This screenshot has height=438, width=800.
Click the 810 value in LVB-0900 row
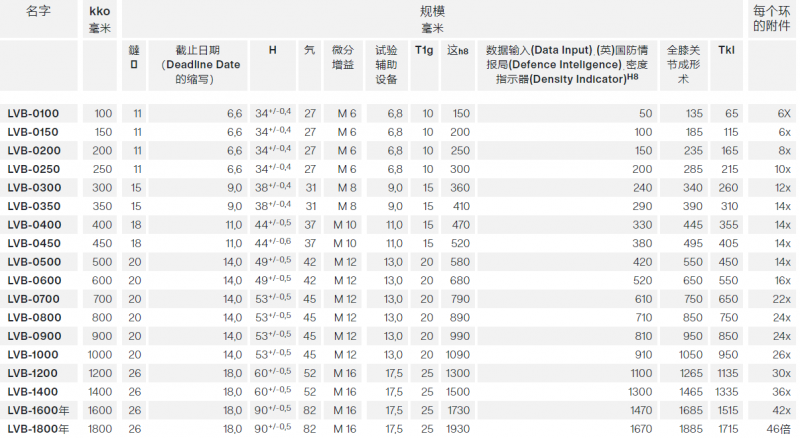[643, 336]
